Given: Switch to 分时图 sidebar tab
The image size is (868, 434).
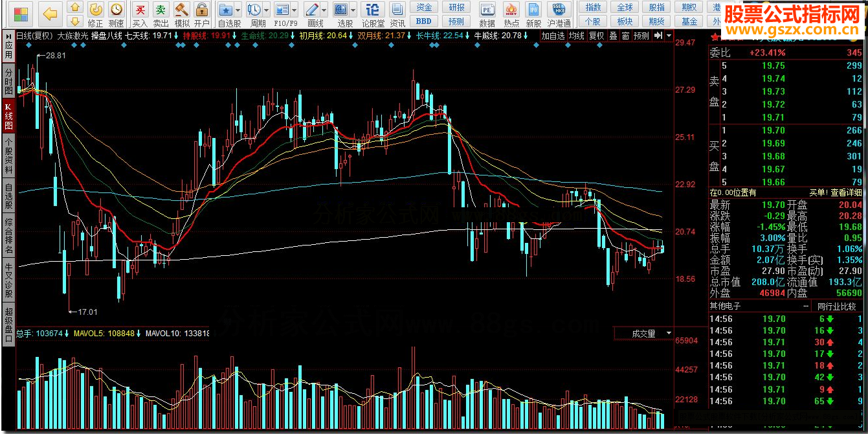Looking at the screenshot, I should [8, 81].
